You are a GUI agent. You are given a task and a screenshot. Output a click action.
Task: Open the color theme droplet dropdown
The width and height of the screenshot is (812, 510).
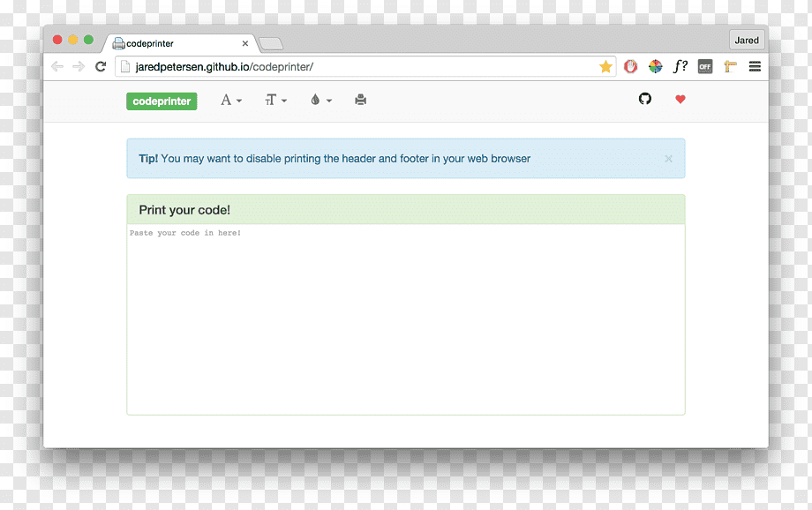(x=321, y=100)
